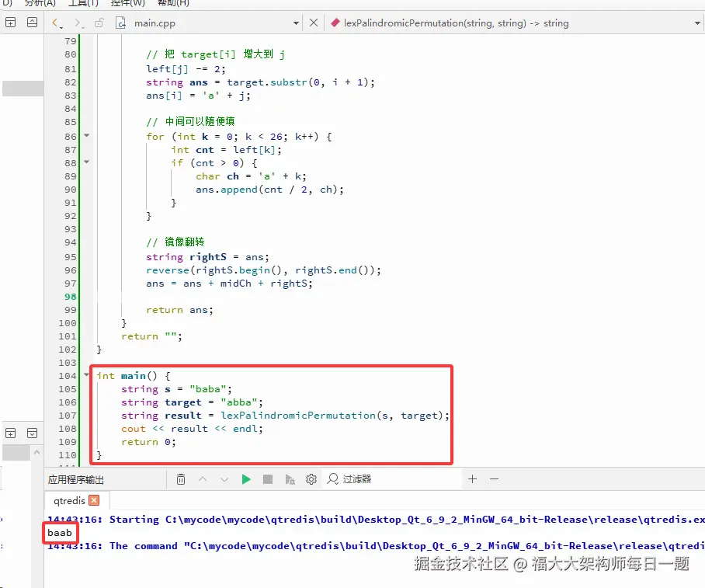This screenshot has height=588, width=705.
Task: Click the code line 'string s = "baba";'
Action: [176, 389]
